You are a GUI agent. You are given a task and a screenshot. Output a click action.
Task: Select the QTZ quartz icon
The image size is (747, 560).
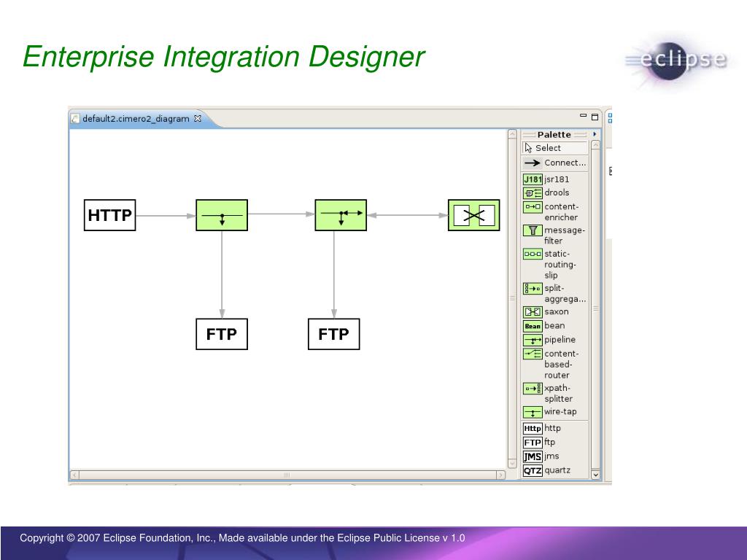533,471
